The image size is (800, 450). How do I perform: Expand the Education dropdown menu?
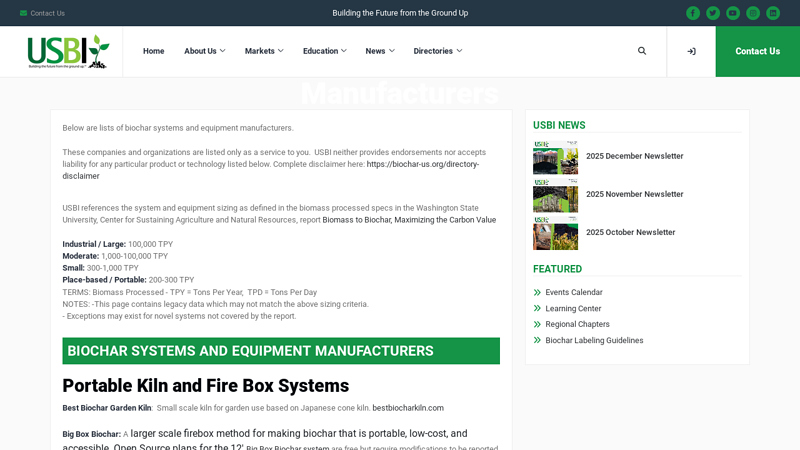point(324,51)
